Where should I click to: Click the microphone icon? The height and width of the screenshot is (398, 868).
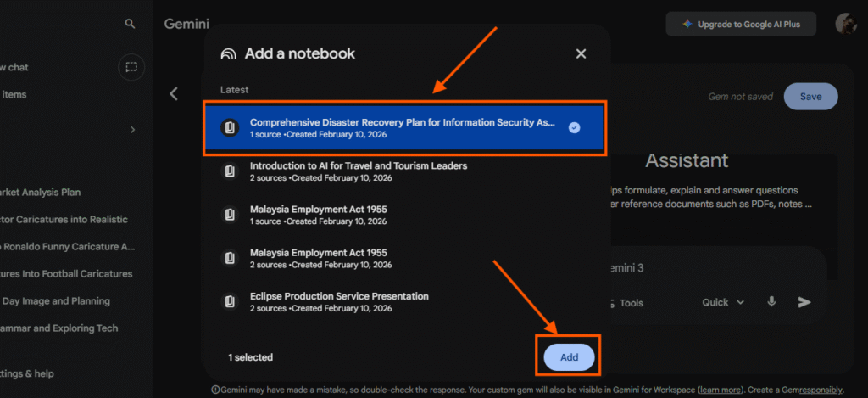772,302
